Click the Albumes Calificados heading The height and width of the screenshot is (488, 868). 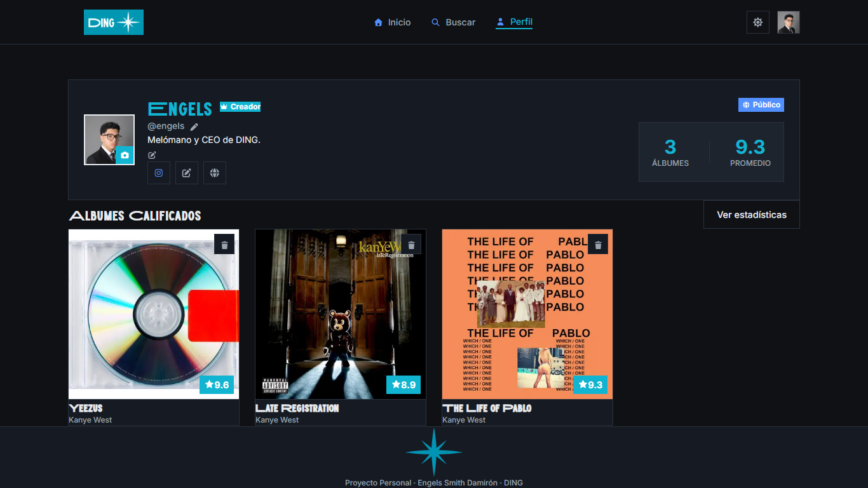[135, 216]
